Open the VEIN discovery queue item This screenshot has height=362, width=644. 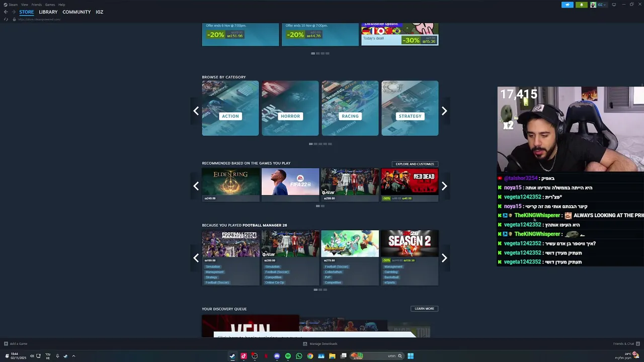pos(251,326)
